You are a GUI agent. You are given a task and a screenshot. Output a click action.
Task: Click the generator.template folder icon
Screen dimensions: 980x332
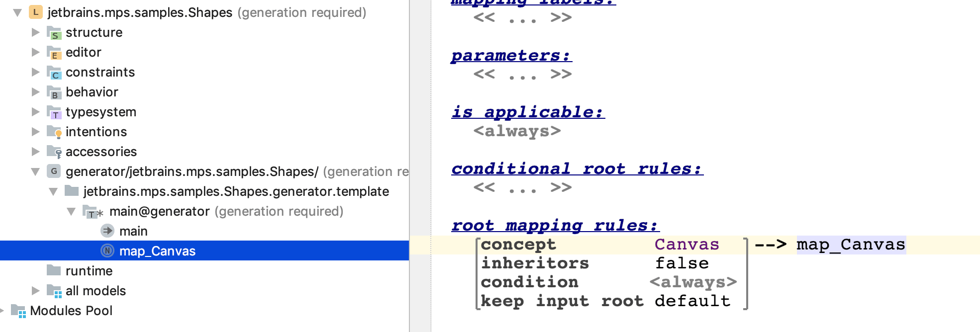pyautogui.click(x=72, y=191)
